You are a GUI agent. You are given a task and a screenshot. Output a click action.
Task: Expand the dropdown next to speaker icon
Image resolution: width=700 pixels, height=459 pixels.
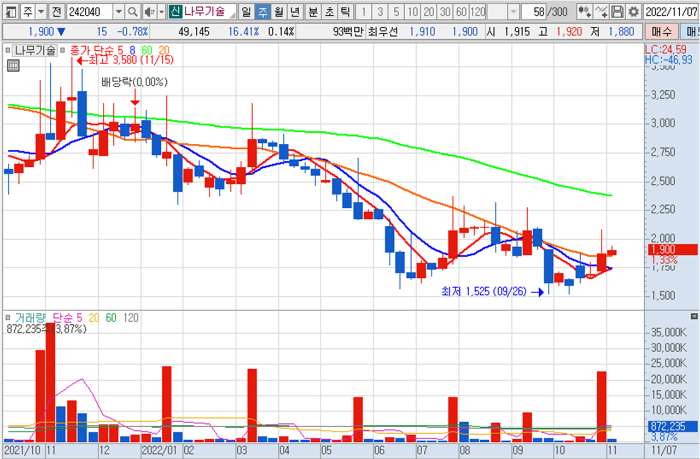coord(162,12)
